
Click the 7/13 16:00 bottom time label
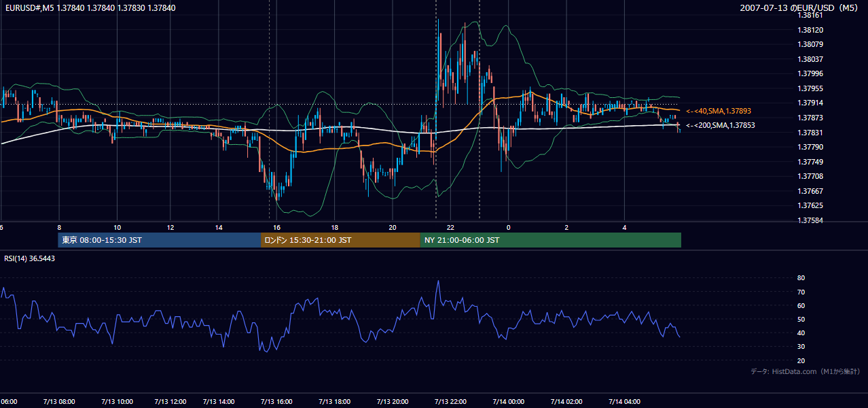(276, 402)
